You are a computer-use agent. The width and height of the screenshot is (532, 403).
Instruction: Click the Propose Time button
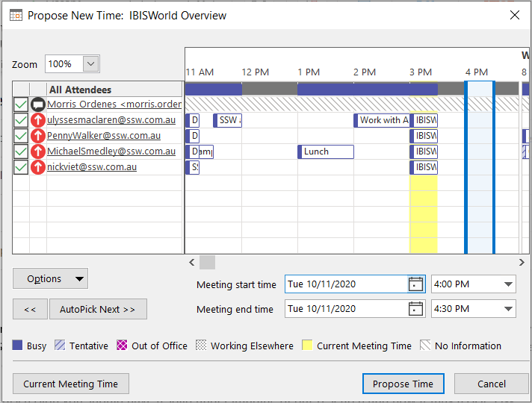[403, 384]
